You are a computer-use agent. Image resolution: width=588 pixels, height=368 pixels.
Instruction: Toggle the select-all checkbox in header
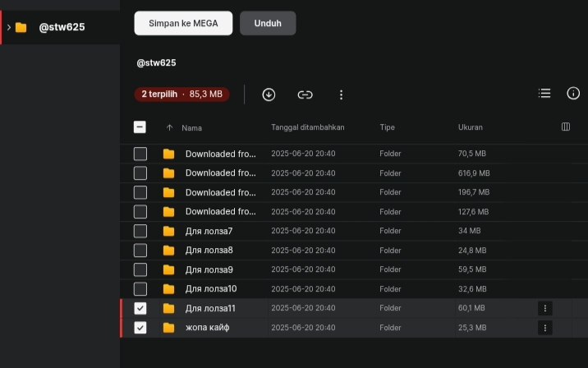click(140, 127)
